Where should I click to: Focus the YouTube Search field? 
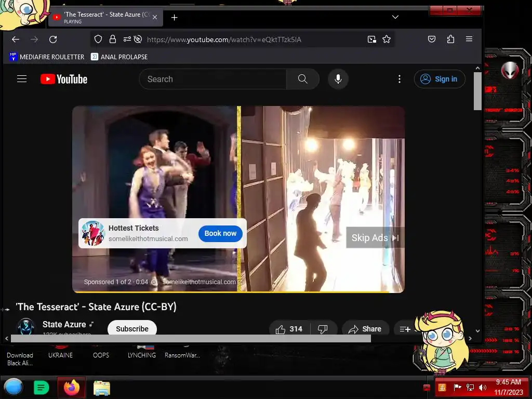tap(213, 79)
